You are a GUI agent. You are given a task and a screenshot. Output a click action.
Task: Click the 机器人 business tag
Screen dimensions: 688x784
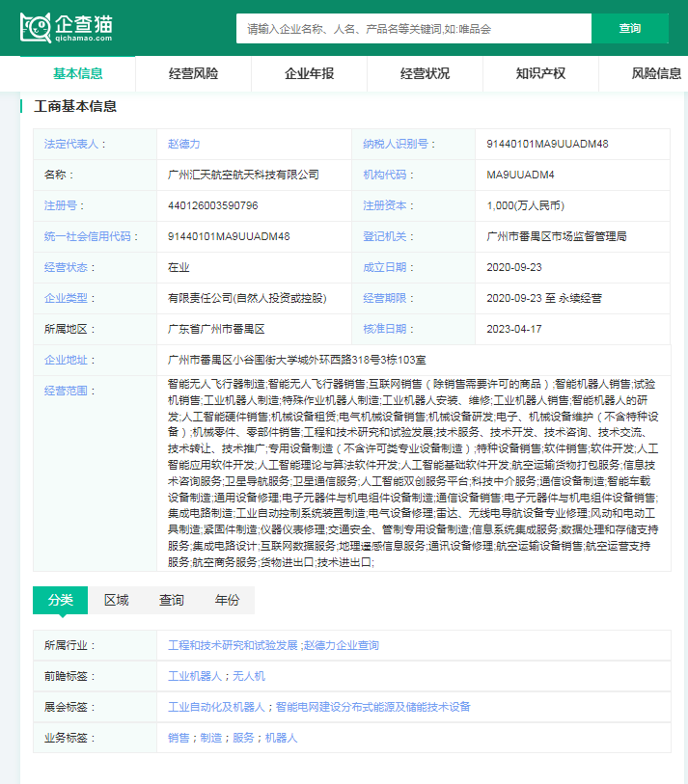[x=281, y=738]
